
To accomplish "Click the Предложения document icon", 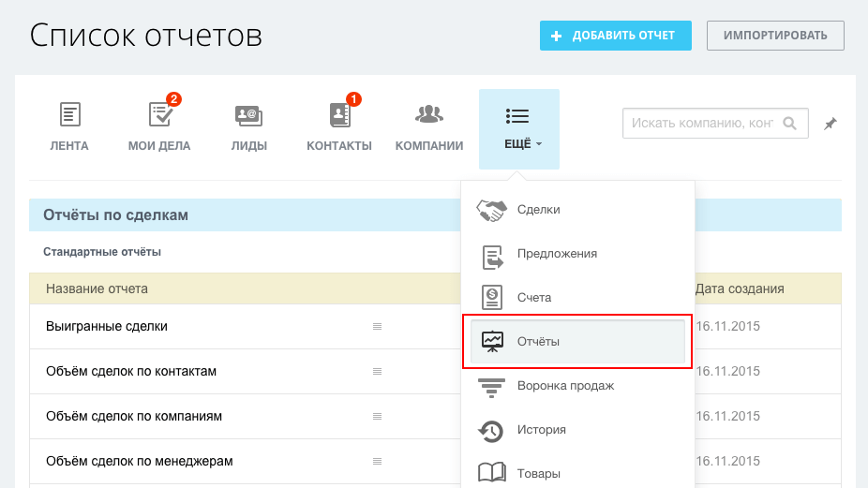I will pyautogui.click(x=492, y=258).
